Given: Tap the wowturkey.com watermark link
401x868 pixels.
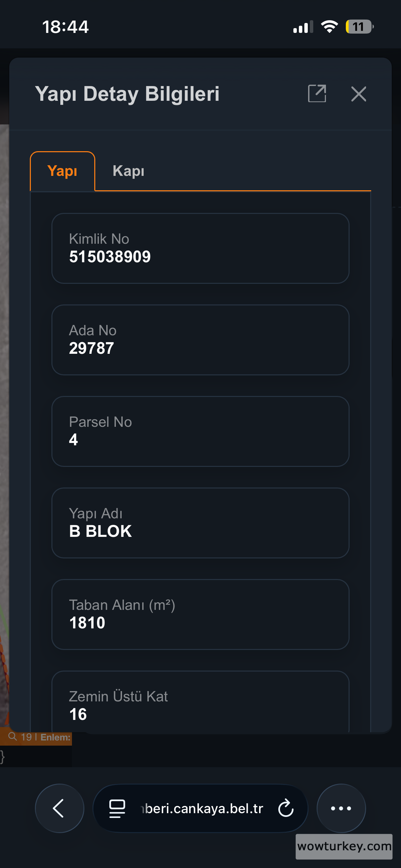Looking at the screenshot, I should click(344, 846).
